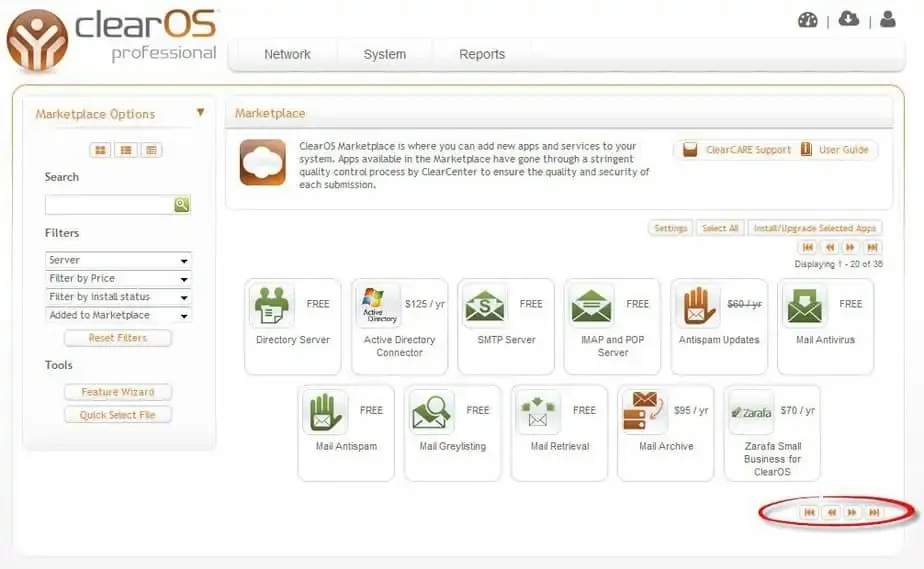Click the Reset Filters button

(118, 338)
